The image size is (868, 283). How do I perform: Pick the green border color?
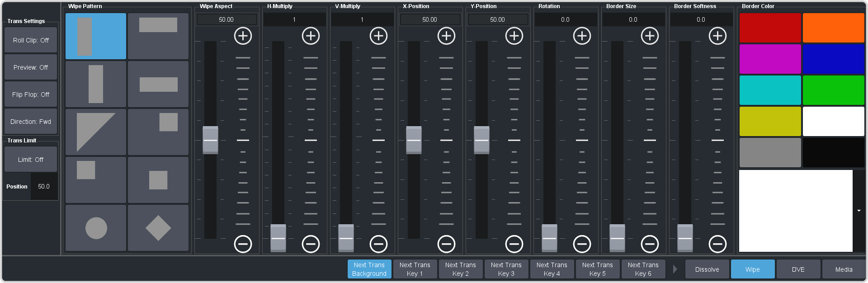(x=834, y=90)
